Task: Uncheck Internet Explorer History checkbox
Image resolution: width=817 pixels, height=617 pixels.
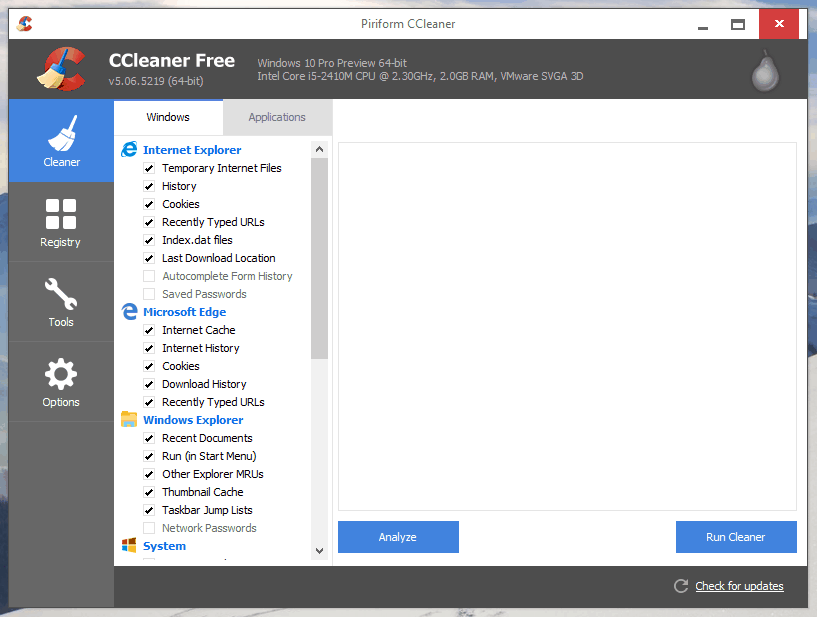Action: point(149,186)
